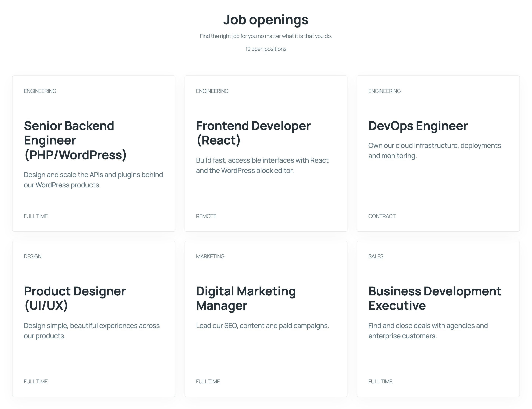The width and height of the screenshot is (532, 409).
Task: Click 'Design simple, beautiful experiences' description
Action: (x=92, y=331)
